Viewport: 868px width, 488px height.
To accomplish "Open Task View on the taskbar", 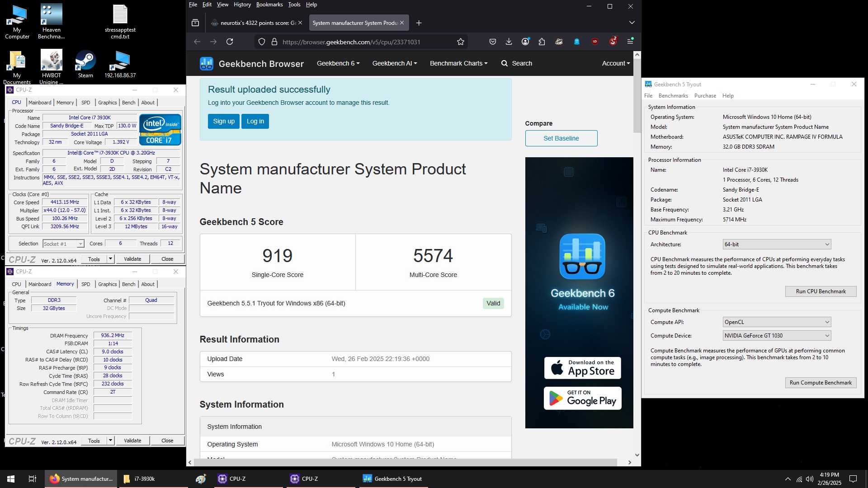I will [33, 479].
